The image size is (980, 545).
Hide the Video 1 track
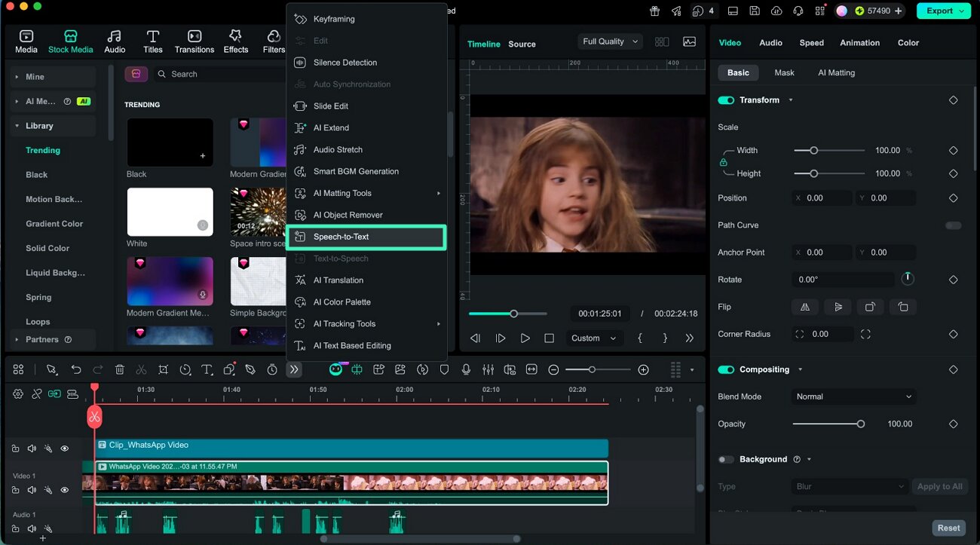point(65,490)
